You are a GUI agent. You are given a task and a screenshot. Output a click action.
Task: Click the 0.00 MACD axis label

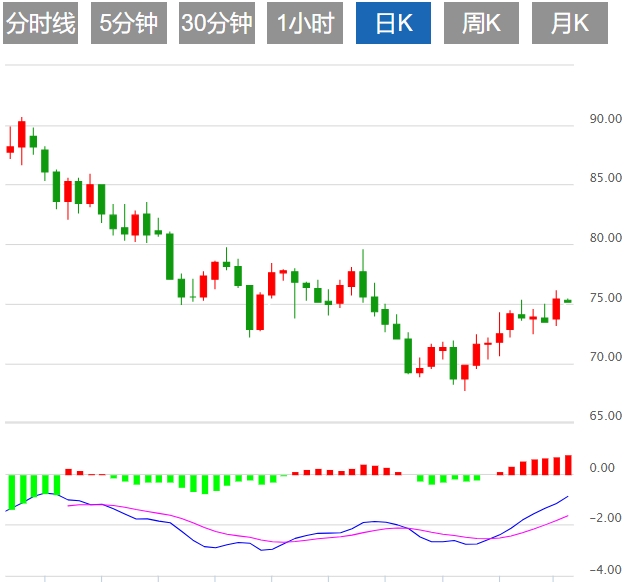click(602, 468)
